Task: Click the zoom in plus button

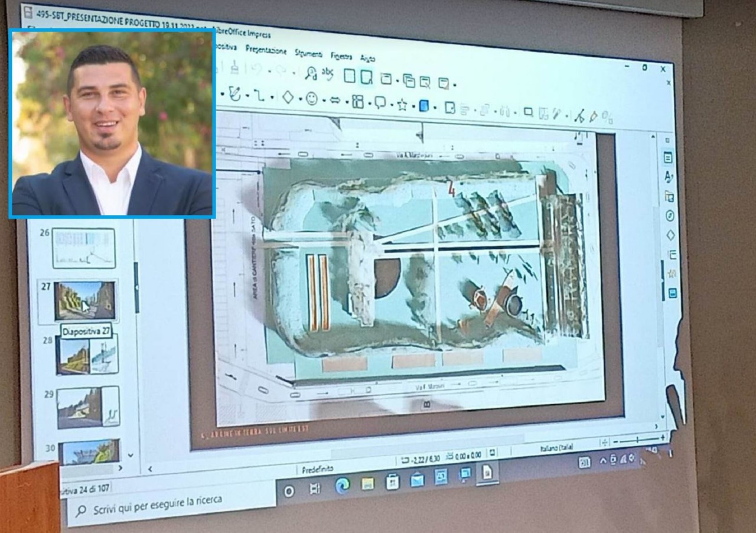Action: click(663, 438)
